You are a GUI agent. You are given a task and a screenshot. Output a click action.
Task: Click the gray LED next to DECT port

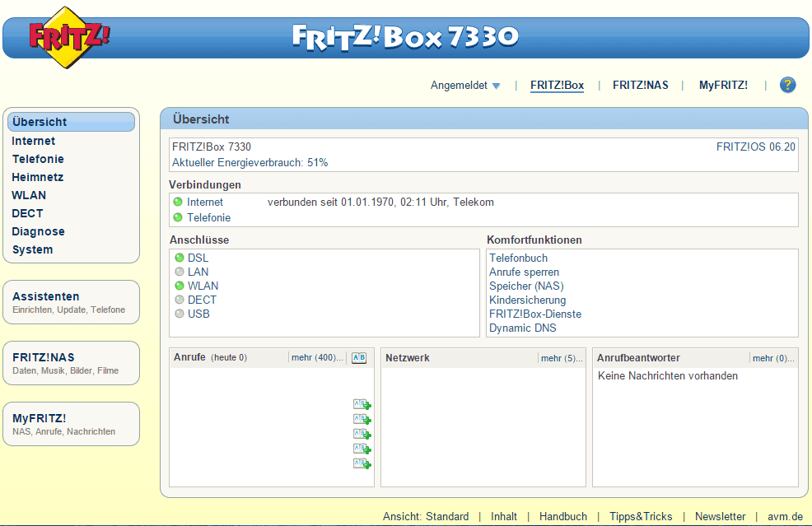coord(180,300)
